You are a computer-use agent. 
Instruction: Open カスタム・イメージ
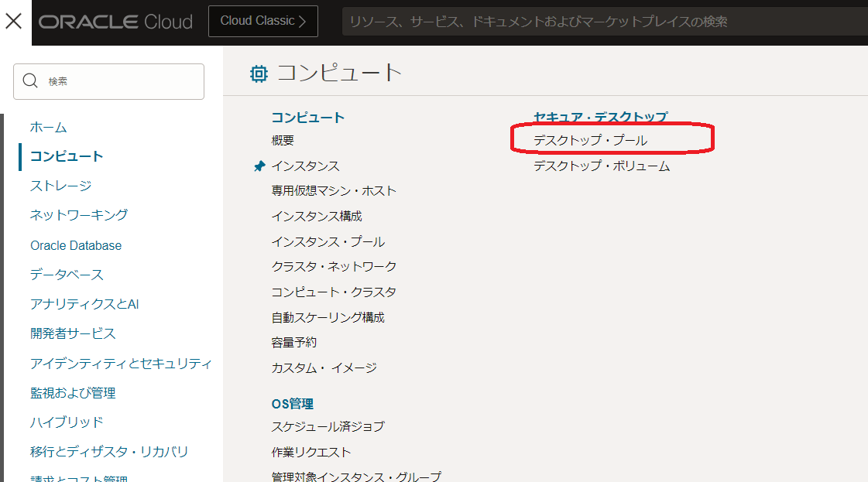323,368
